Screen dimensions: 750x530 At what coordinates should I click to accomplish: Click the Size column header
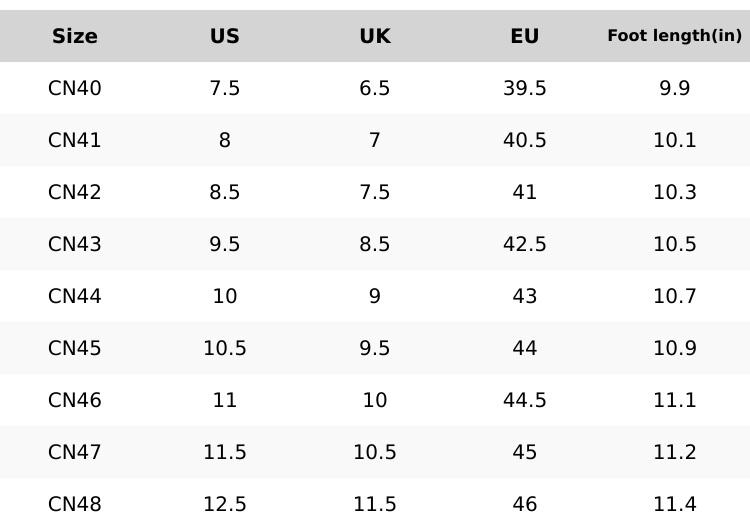(x=75, y=36)
